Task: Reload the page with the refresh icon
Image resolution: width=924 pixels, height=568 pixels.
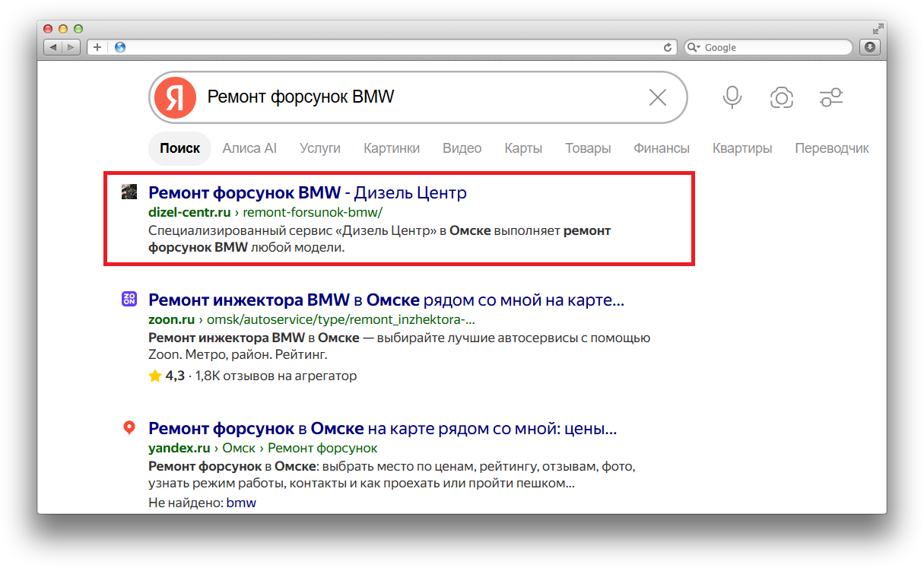Action: 668,47
